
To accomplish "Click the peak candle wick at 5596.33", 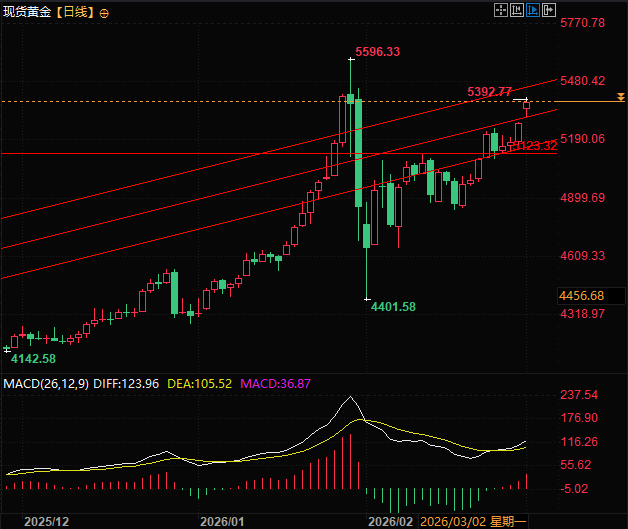I will click(350, 77).
